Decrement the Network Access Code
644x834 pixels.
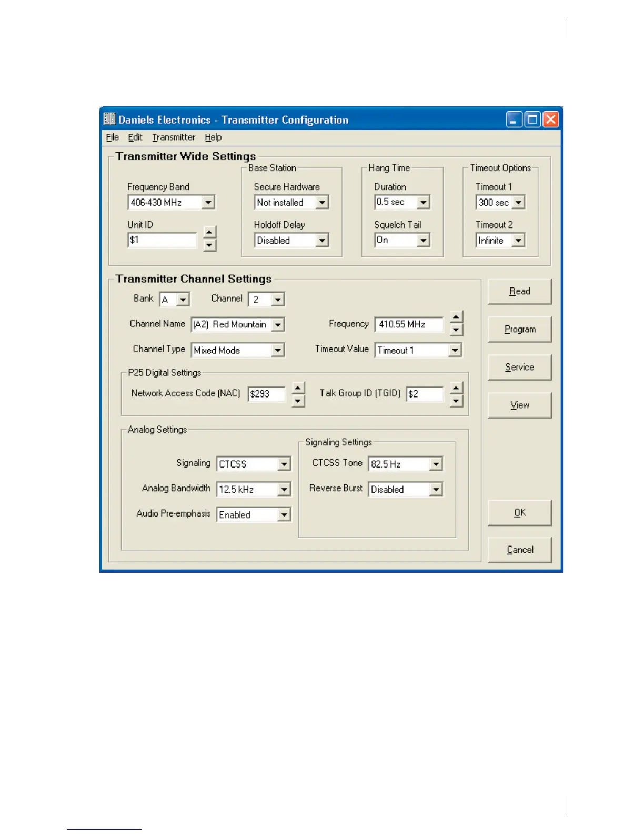[x=298, y=401]
